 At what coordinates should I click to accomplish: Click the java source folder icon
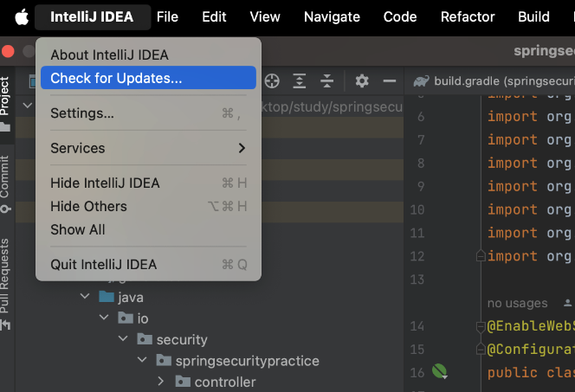[107, 297]
